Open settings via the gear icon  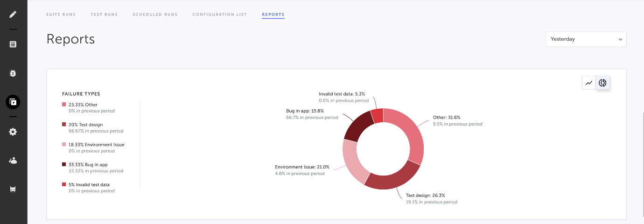click(13, 132)
